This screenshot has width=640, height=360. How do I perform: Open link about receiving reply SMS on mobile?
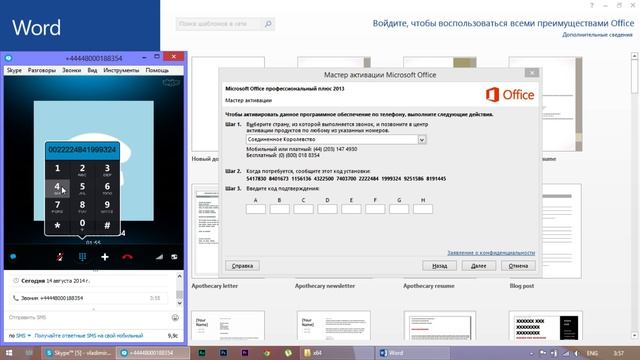(x=89, y=336)
